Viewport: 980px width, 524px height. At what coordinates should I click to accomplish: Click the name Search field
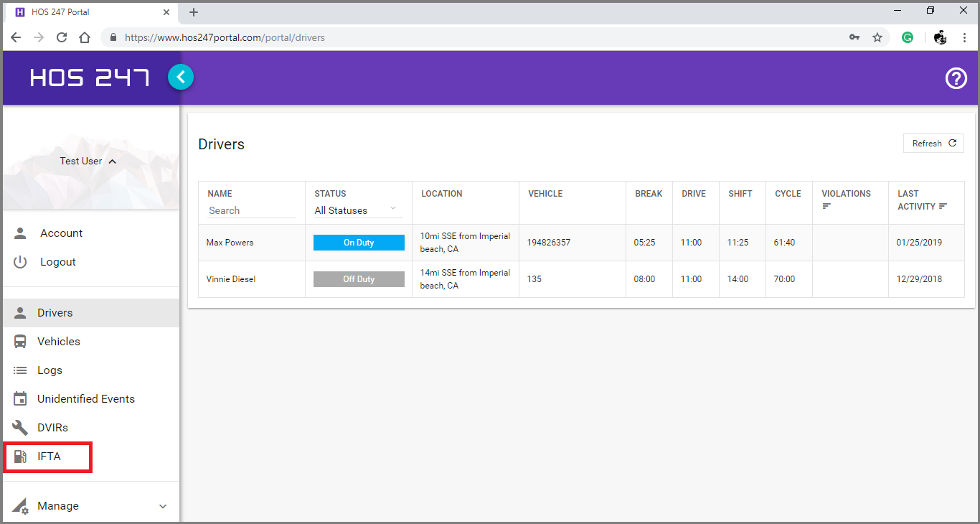[252, 210]
